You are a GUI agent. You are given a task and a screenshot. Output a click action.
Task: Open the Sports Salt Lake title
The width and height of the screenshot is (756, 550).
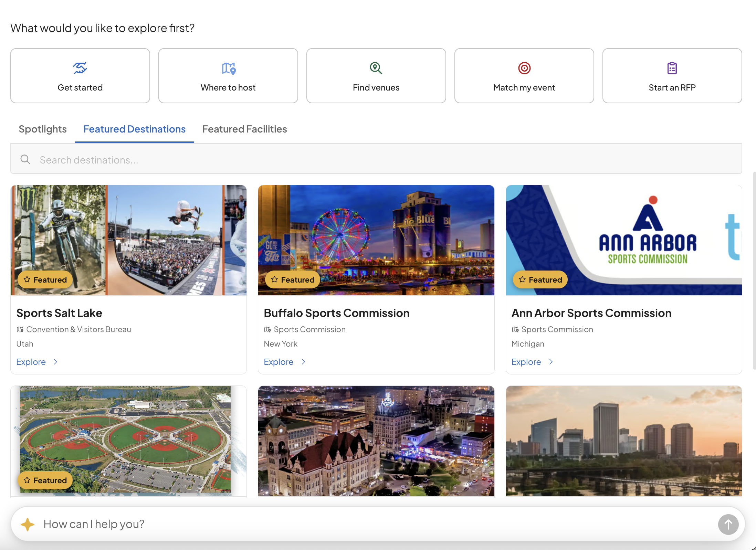click(59, 313)
